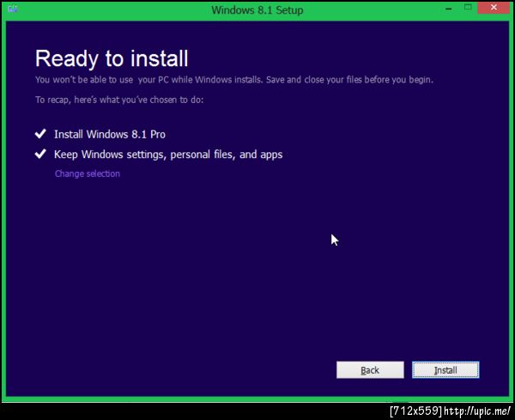Go back with the Back button
The image size is (515, 420).
(x=370, y=370)
